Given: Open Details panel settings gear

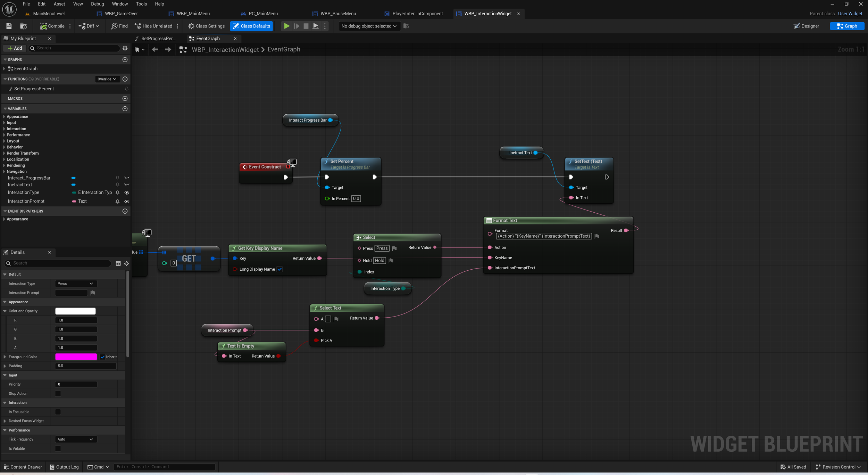Looking at the screenshot, I should 126,263.
